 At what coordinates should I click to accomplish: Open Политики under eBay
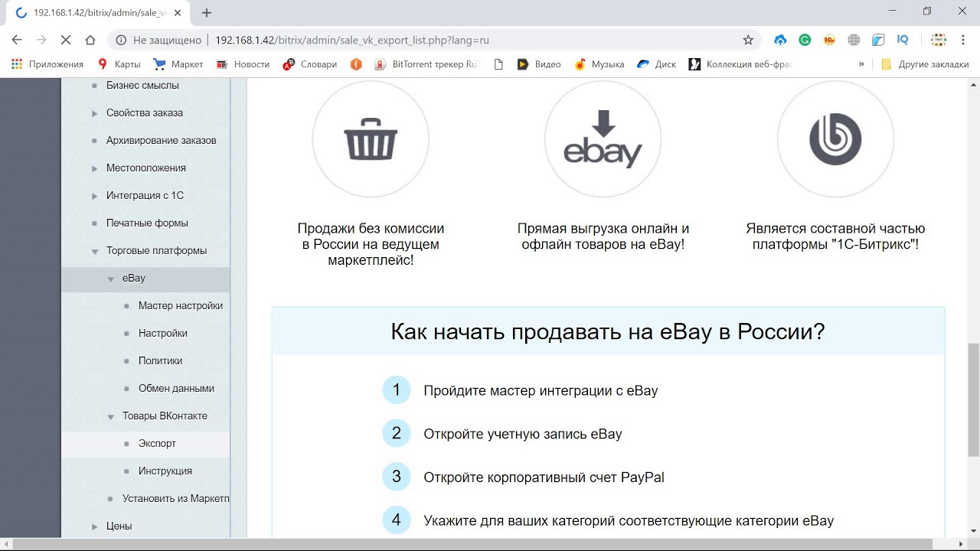click(x=160, y=360)
